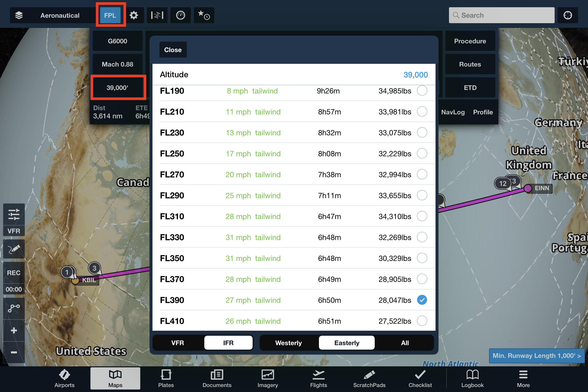Image resolution: width=588 pixels, height=392 pixels.
Task: Open the Plates tab
Action: coord(166,379)
